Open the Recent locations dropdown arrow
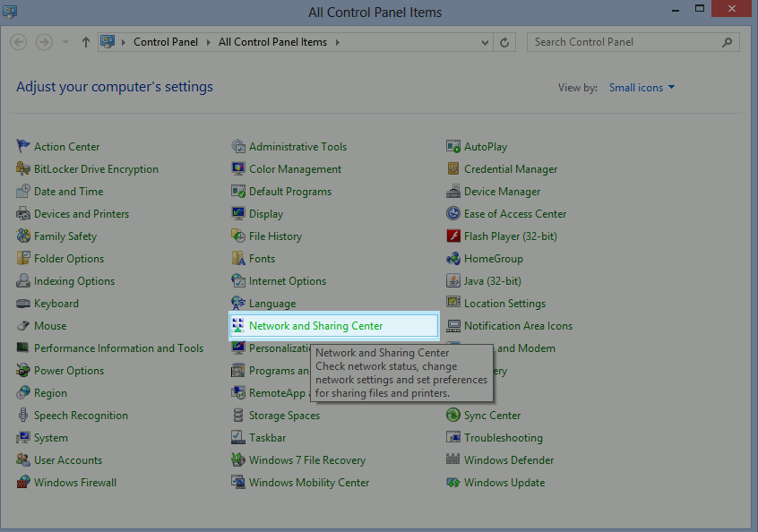 coord(66,42)
